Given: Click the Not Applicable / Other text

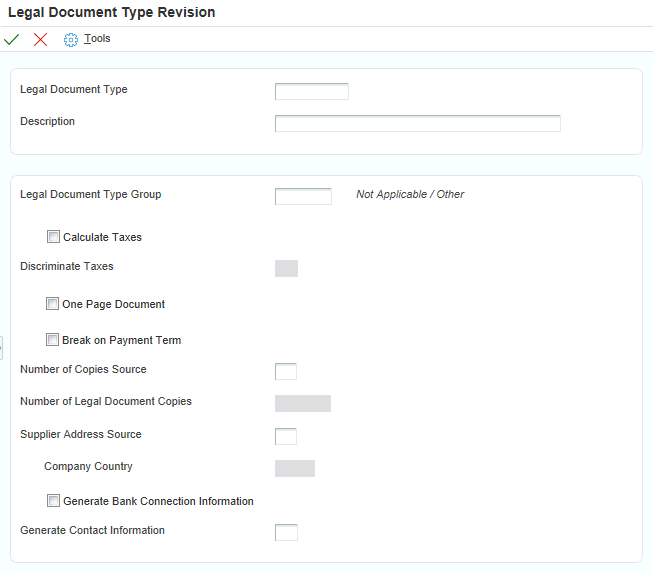Looking at the screenshot, I should [x=410, y=194].
